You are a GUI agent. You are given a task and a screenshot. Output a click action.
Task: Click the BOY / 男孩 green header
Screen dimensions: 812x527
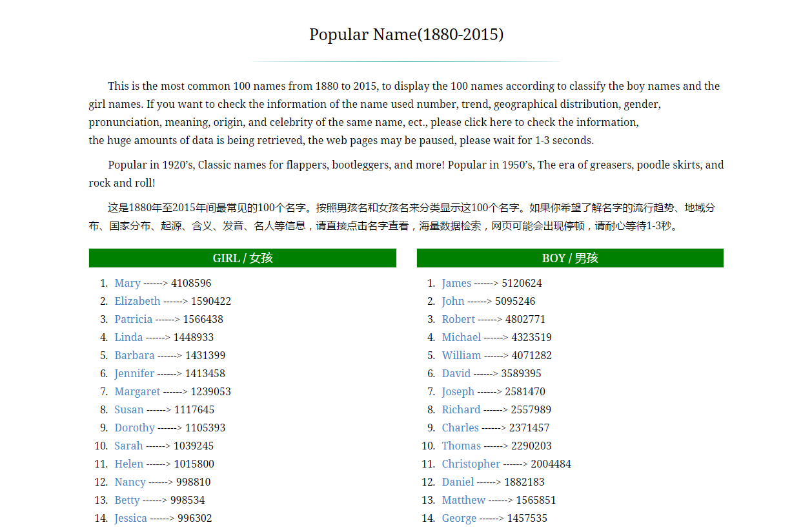570,258
